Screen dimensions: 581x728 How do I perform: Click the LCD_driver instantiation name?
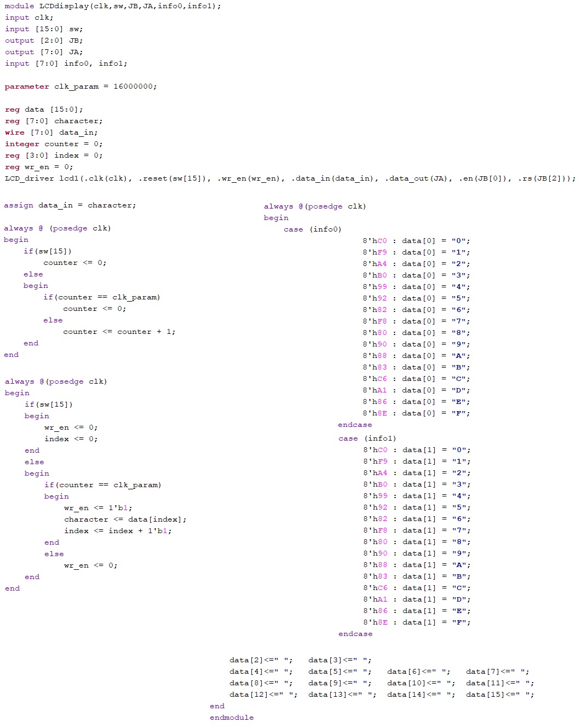tap(30, 178)
